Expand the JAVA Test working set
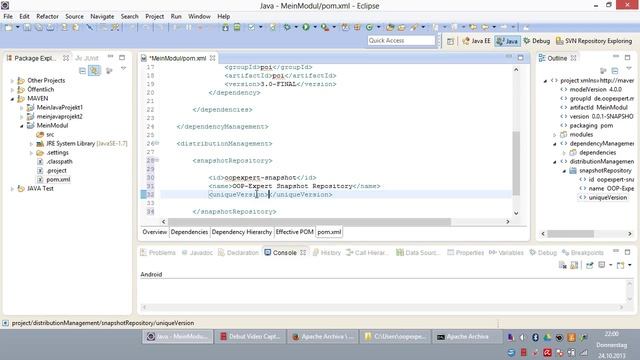 click(12, 189)
